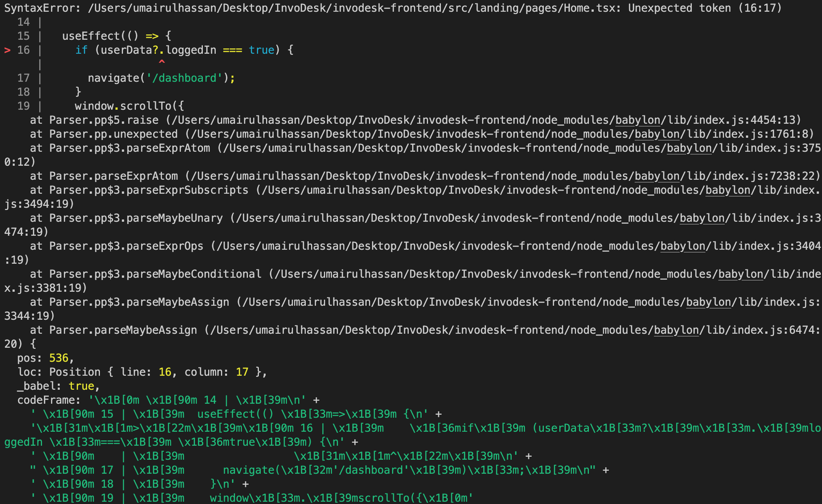Click babylon link in parseMaybeUnary line
Viewport: 822px width, 504px height.
(x=702, y=218)
